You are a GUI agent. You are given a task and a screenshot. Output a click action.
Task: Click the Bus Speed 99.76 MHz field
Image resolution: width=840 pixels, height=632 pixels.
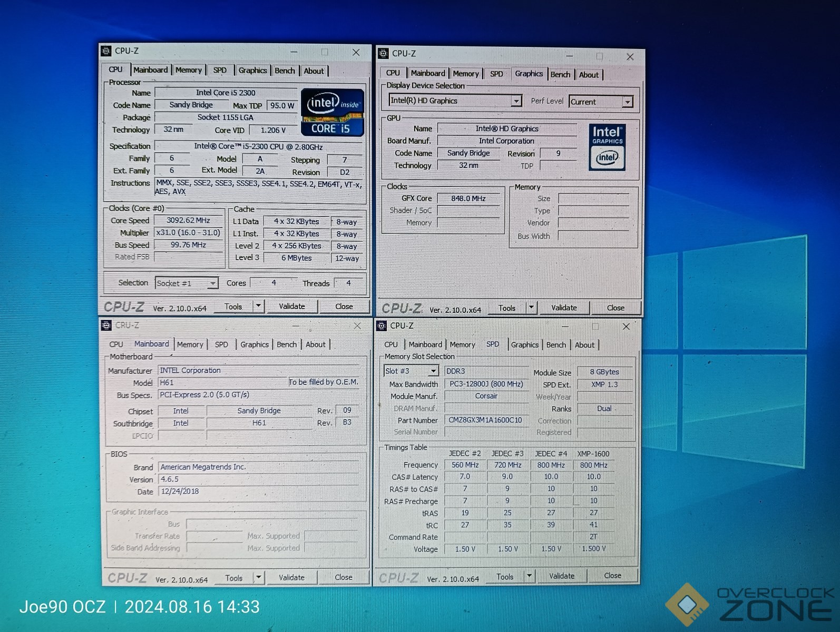click(188, 245)
